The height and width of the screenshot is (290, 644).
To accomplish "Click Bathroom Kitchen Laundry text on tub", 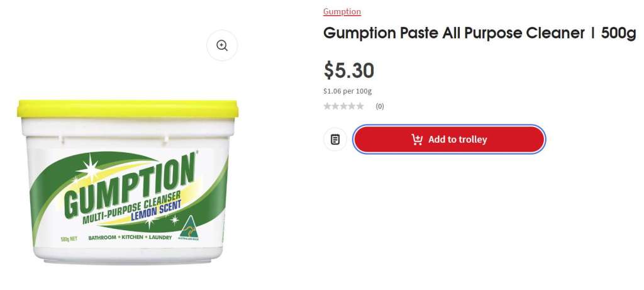I will (130, 237).
